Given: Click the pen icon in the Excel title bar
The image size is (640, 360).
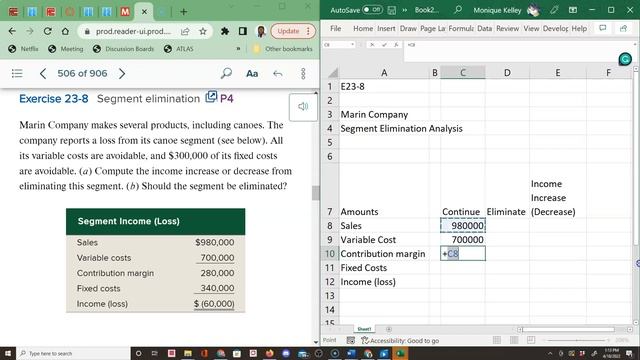Looking at the screenshot, I should tap(553, 10).
